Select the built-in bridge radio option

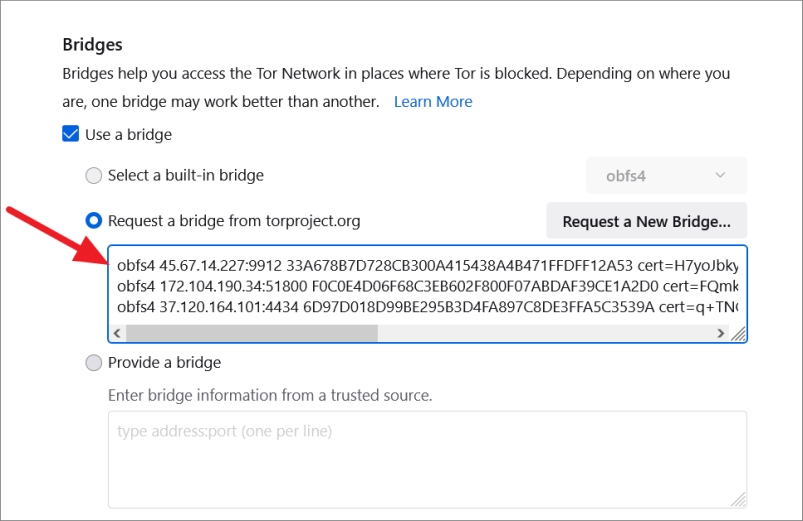click(94, 175)
